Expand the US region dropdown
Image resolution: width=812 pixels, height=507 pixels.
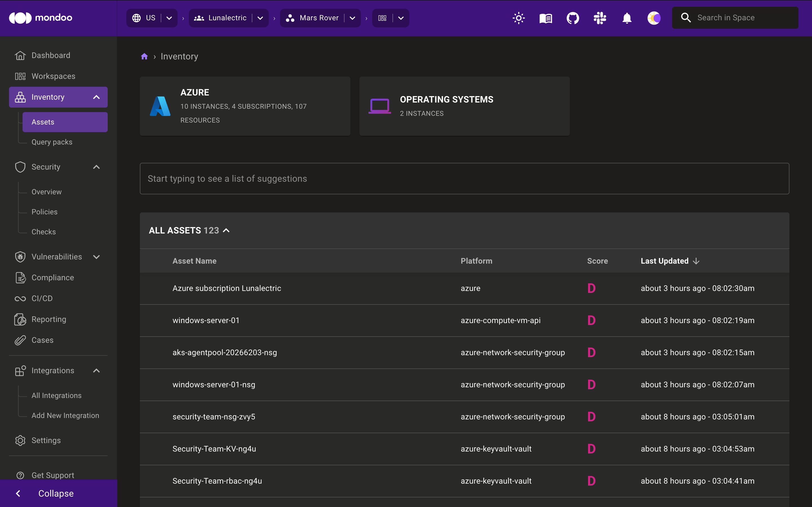tap(169, 17)
